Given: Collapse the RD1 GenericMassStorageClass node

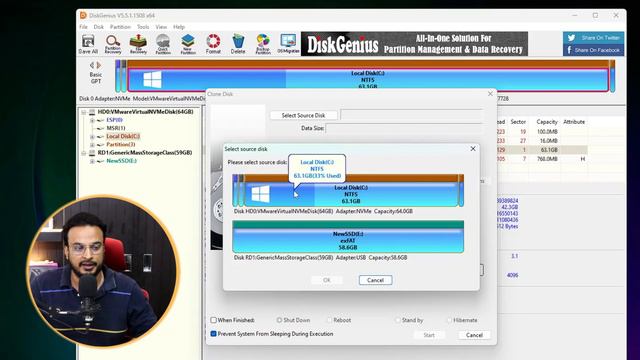Looking at the screenshot, I should coord(84,153).
